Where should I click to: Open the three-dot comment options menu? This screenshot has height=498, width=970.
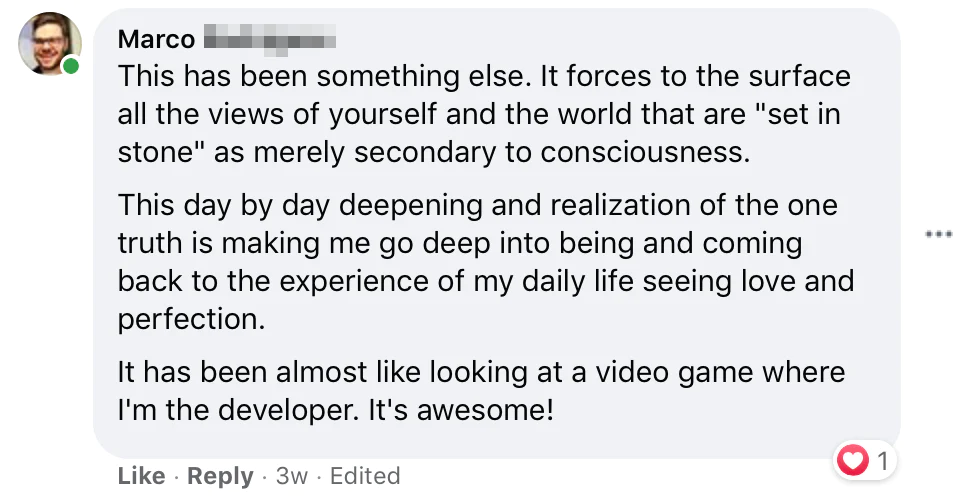pyautogui.click(x=938, y=234)
